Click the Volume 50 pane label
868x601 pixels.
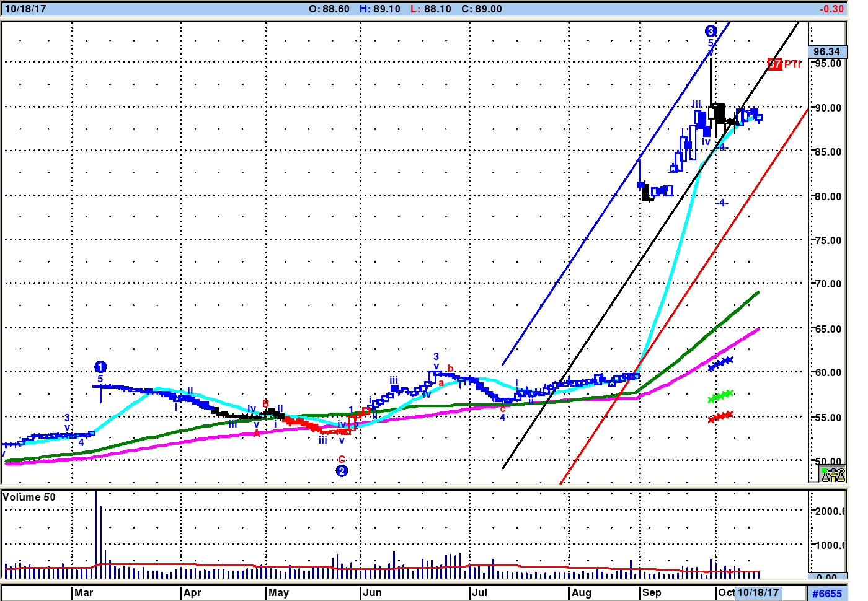pos(29,497)
